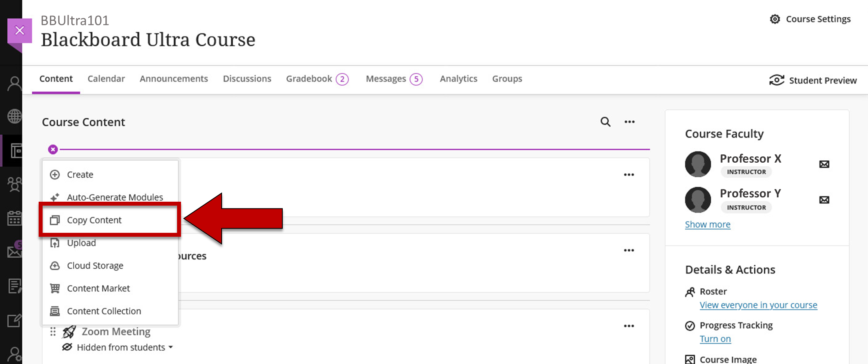Image resolution: width=868 pixels, height=364 pixels.
Task: Open options for the first content item
Action: (x=629, y=175)
